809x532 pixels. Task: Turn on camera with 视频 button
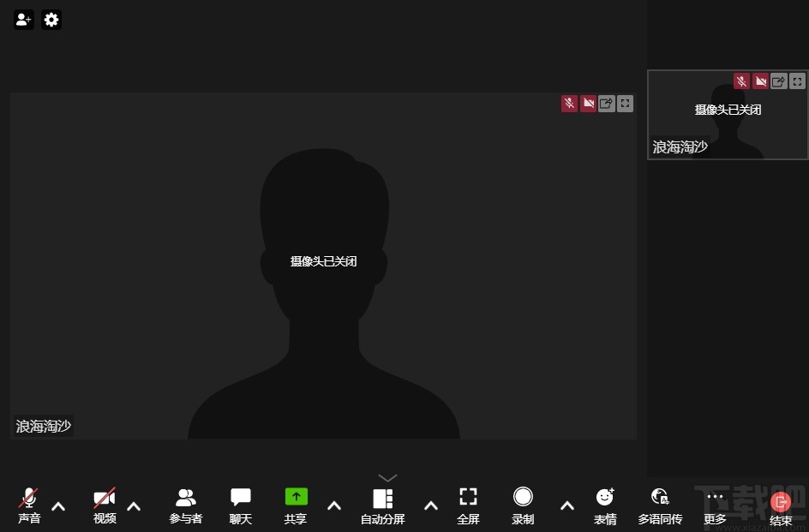(x=105, y=505)
